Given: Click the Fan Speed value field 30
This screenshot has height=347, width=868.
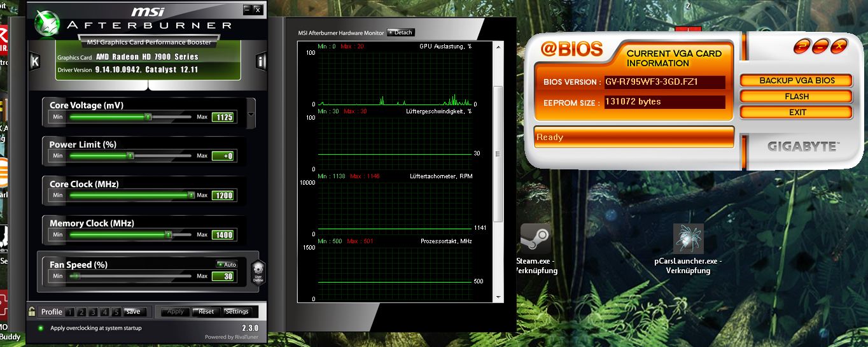Looking at the screenshot, I should (x=223, y=276).
